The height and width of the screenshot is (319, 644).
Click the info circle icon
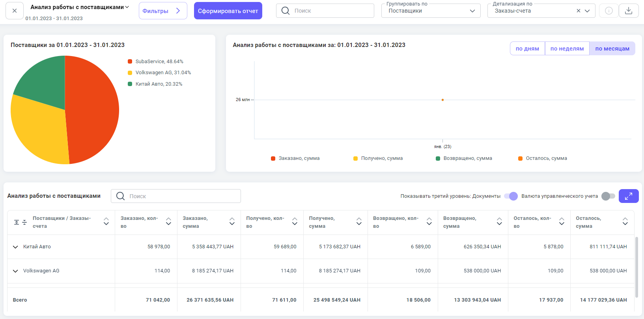pyautogui.click(x=609, y=11)
